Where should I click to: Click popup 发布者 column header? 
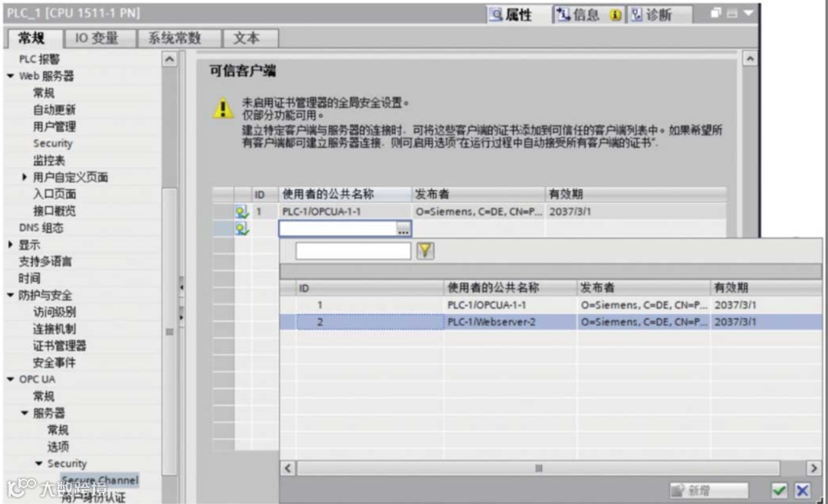(644, 288)
